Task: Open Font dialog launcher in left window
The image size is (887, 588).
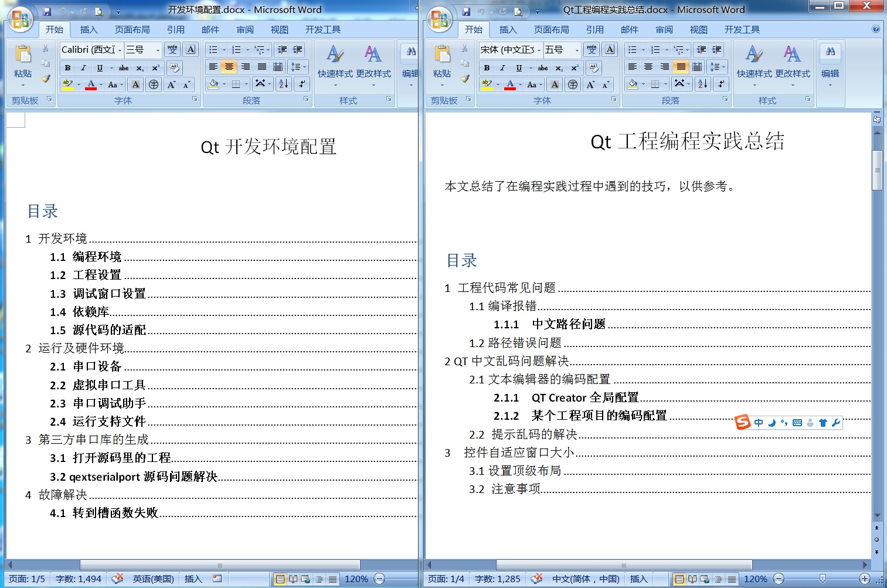Action: pyautogui.click(x=195, y=100)
